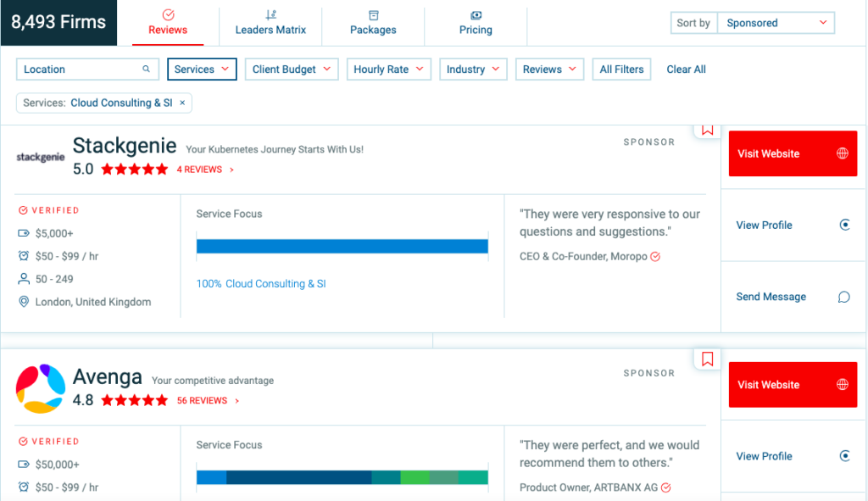
Task: Click Stackgenie's five-star rating
Action: (x=135, y=170)
